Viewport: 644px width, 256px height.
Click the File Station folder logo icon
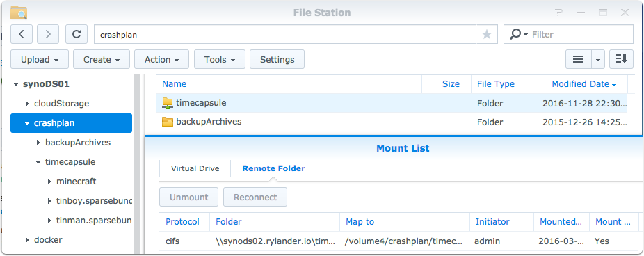pos(19,13)
